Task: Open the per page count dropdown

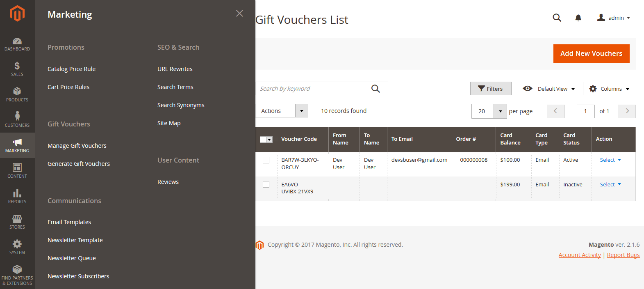Action: coord(500,111)
